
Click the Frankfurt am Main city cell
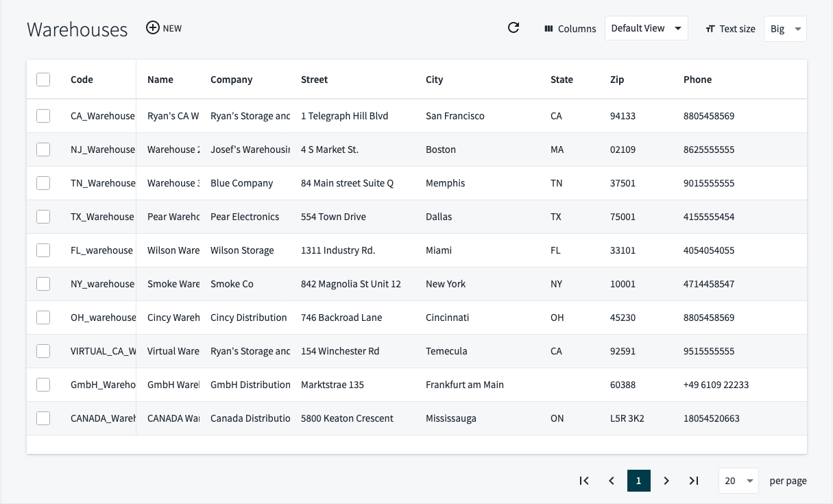click(464, 385)
